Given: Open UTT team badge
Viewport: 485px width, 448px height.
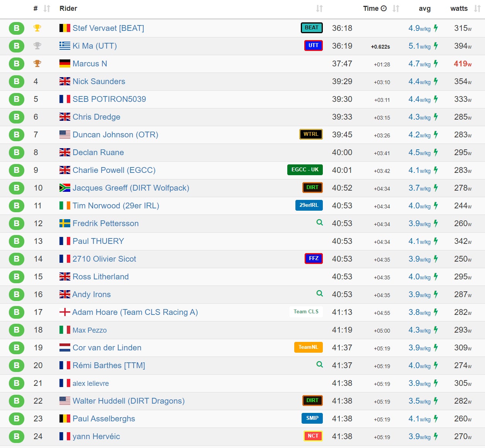Looking at the screenshot, I should pyautogui.click(x=314, y=46).
